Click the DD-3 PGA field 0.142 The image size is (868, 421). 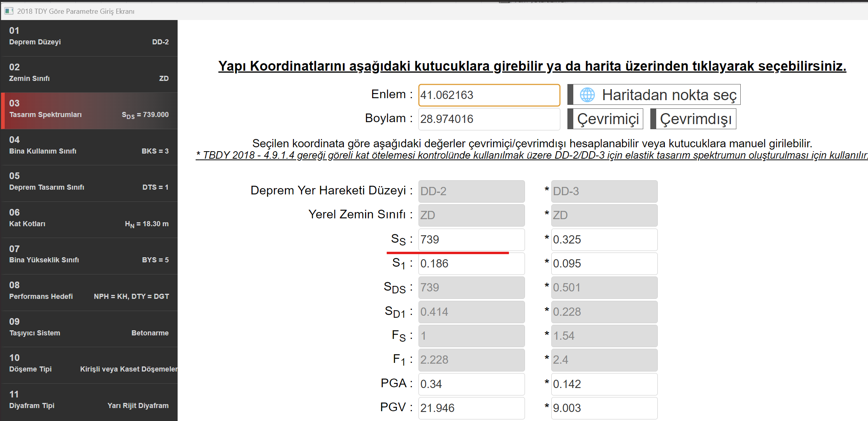point(604,384)
